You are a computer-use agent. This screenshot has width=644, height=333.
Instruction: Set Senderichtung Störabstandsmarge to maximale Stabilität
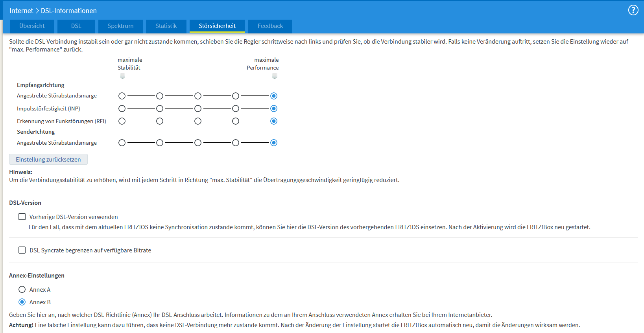[x=122, y=143]
